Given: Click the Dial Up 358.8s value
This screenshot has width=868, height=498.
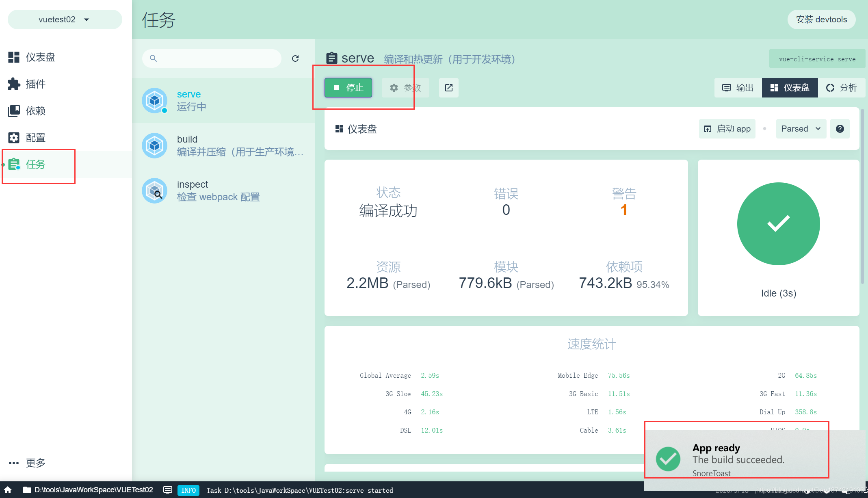Looking at the screenshot, I should (806, 412).
